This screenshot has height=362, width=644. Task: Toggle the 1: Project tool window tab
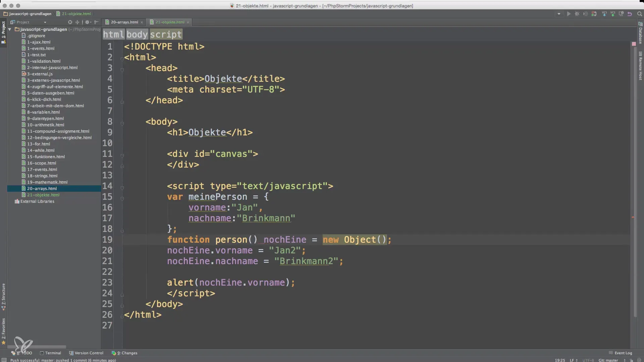[3, 33]
